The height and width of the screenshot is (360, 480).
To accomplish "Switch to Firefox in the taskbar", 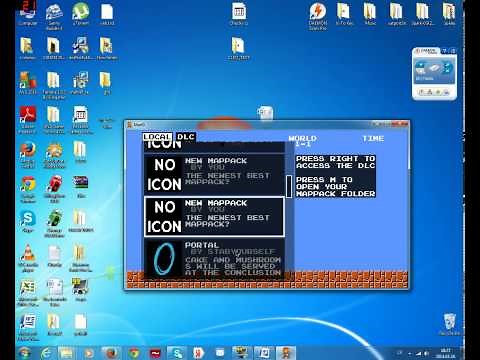I will point(110,353).
